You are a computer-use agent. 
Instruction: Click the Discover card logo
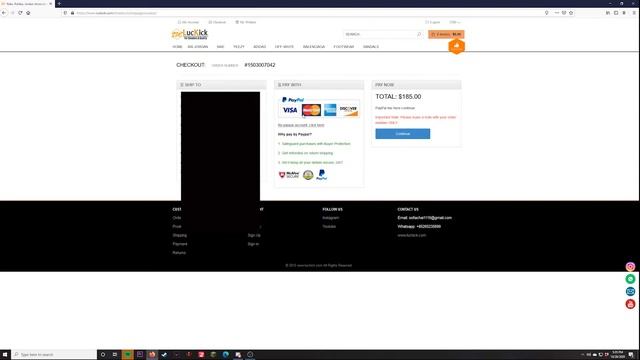click(x=349, y=110)
